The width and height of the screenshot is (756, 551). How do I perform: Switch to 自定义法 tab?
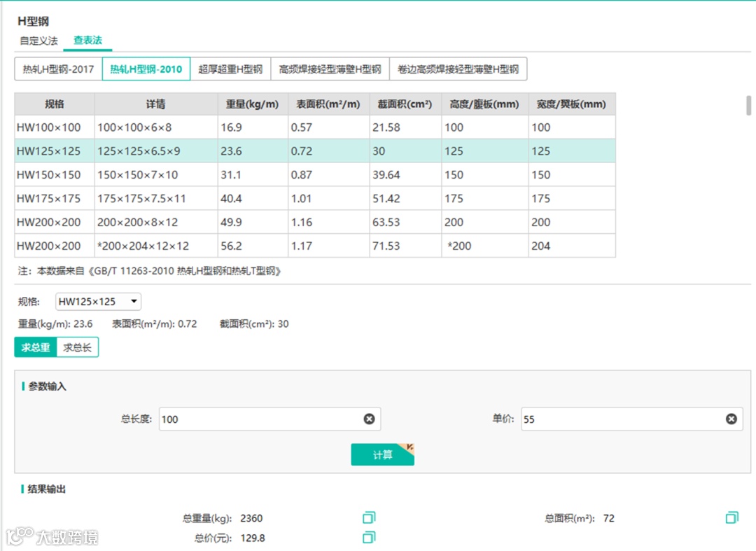coord(38,41)
